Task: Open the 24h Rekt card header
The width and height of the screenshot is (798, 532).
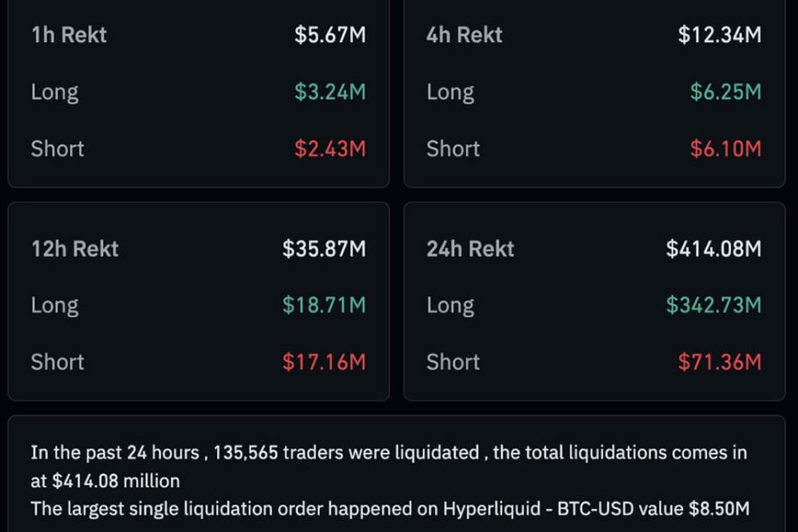Action: [470, 249]
